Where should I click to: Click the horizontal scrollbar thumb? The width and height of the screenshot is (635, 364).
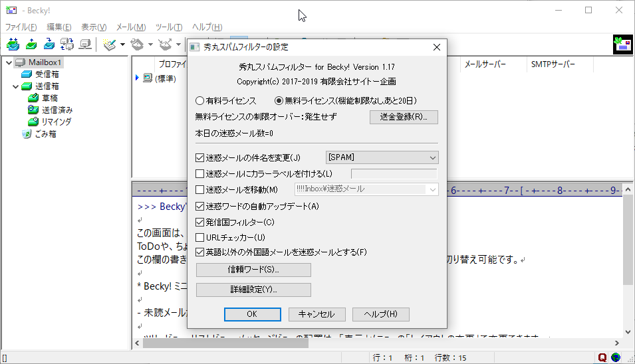tap(225, 343)
